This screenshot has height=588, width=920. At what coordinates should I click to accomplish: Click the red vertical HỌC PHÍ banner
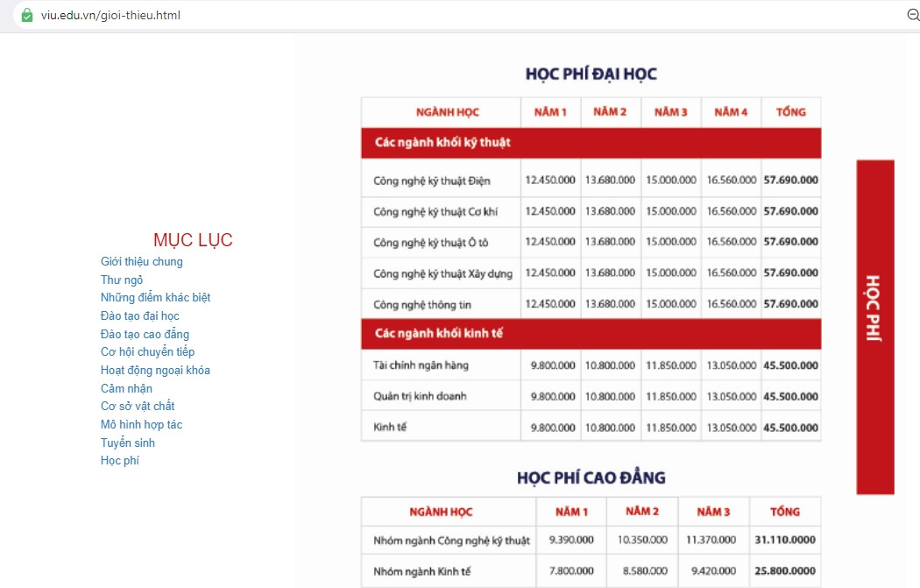click(x=874, y=327)
